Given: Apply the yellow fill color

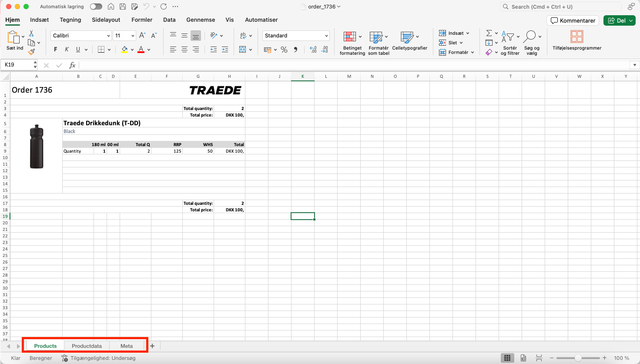Looking at the screenshot, I should [124, 50].
